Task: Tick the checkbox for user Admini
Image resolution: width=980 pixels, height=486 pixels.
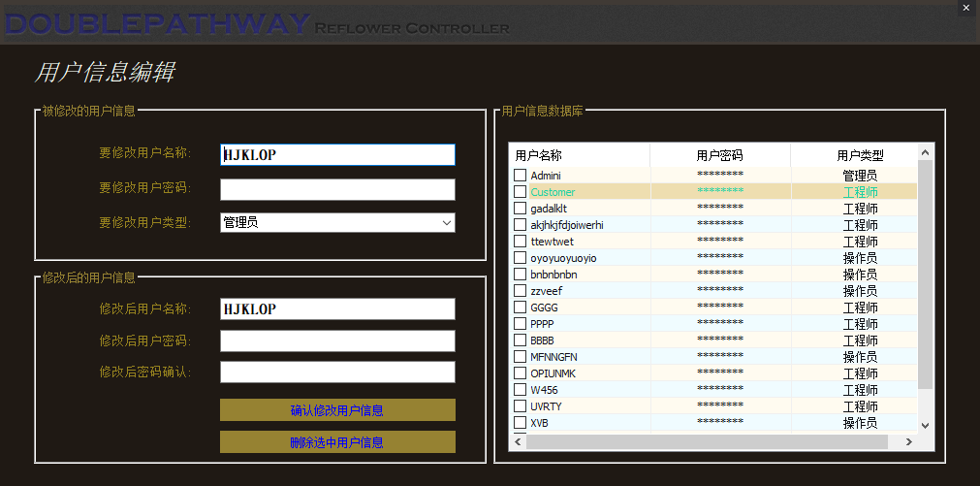Action: pos(520,176)
